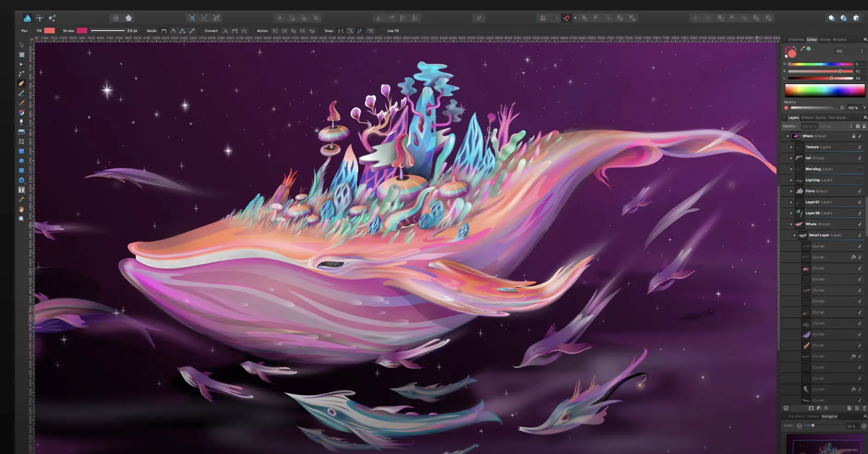The image size is (868, 454).
Task: Toggle visibility of tail group
Action: click(860, 158)
